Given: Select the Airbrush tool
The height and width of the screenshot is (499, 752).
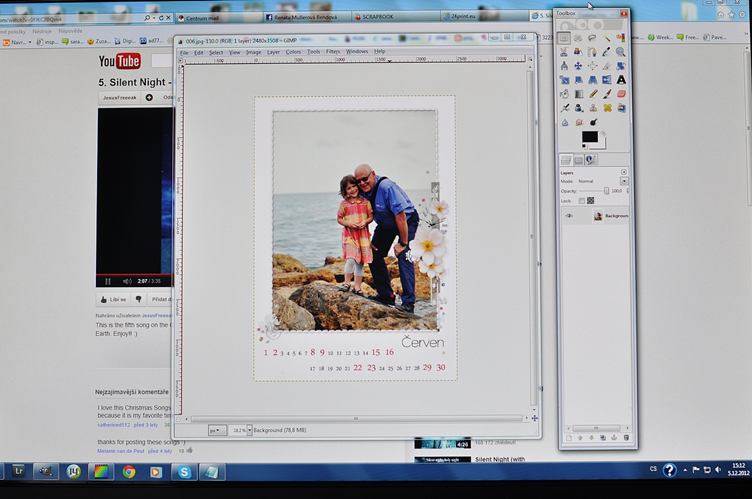Looking at the screenshot, I should [565, 108].
